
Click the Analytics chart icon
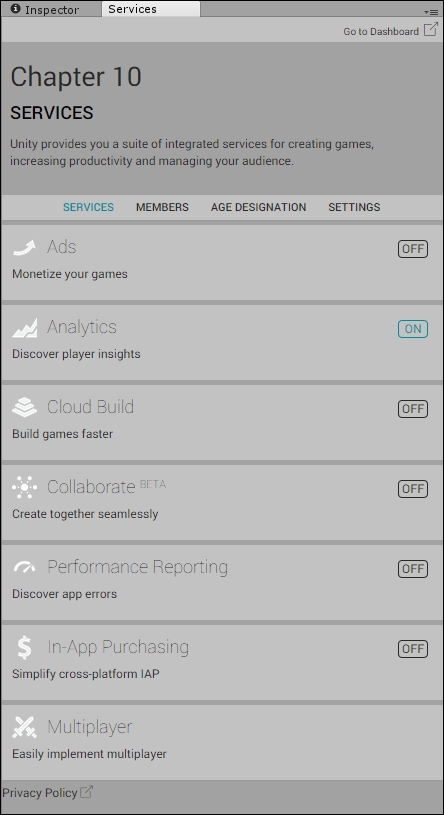(x=24, y=328)
